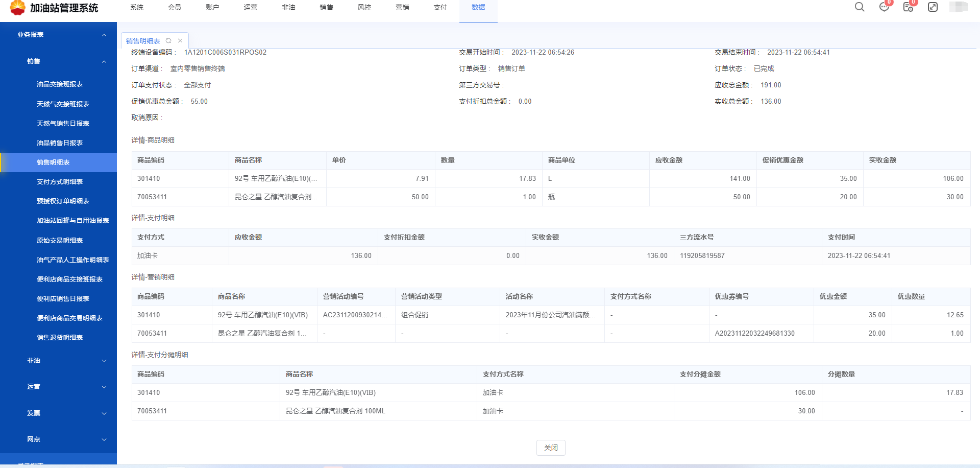Click the search magnifier icon
Screen dimensions: 980x468
click(x=860, y=7)
